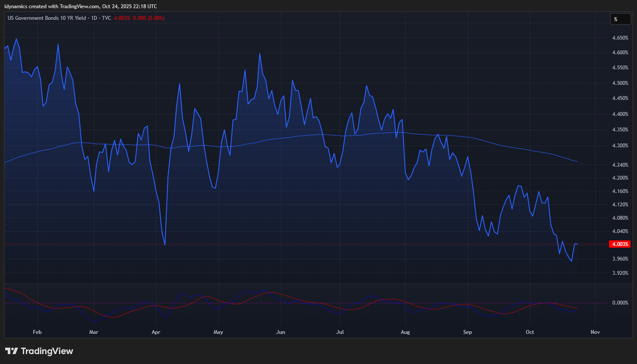Select the Nov marker on time axis

(x=595, y=332)
